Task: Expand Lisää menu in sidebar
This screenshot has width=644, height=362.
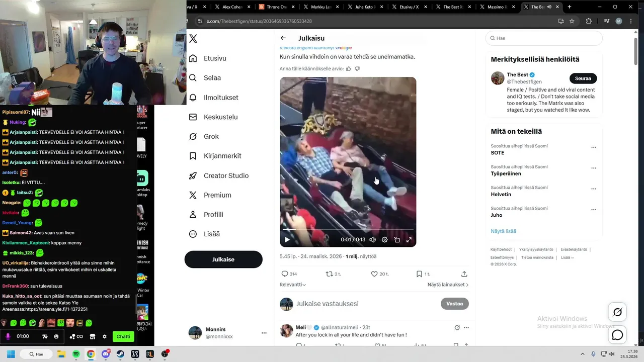Action: pyautogui.click(x=204, y=234)
